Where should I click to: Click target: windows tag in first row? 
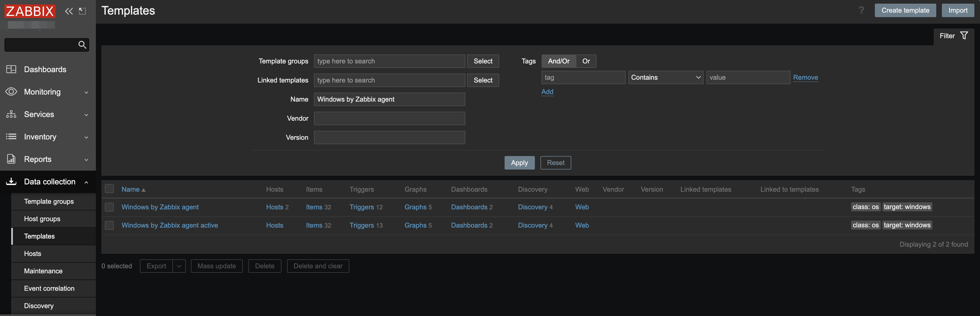(907, 207)
